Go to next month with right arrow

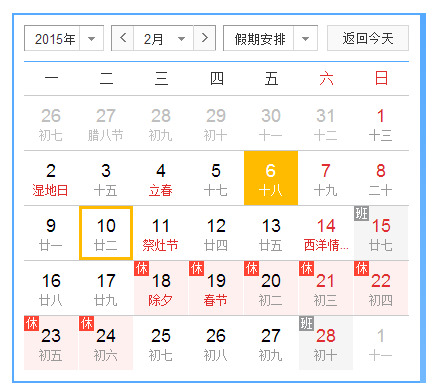point(205,38)
